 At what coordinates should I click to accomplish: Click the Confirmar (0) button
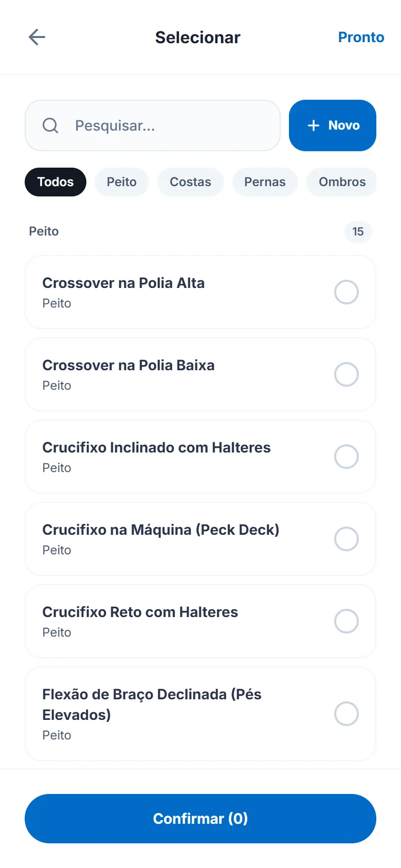(x=200, y=819)
